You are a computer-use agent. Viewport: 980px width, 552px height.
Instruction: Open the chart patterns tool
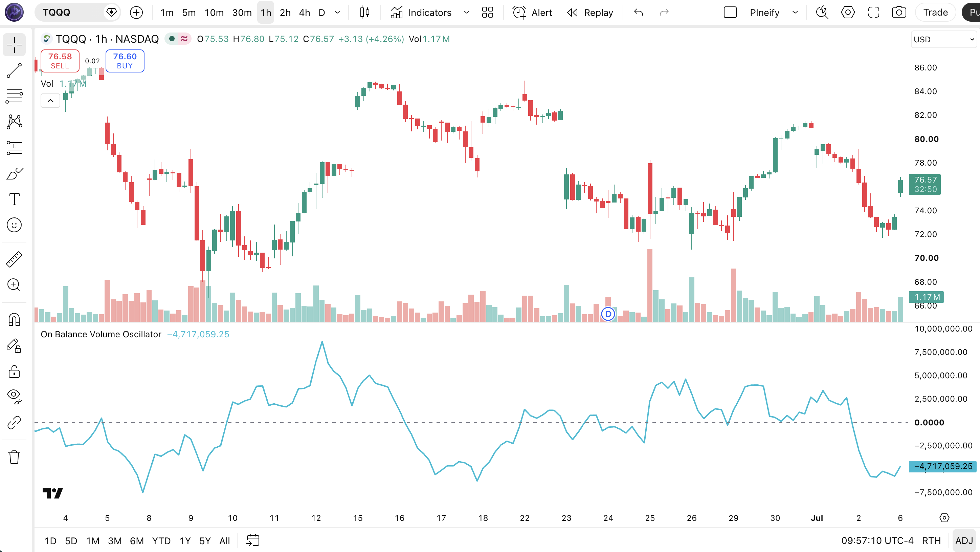[x=14, y=122]
